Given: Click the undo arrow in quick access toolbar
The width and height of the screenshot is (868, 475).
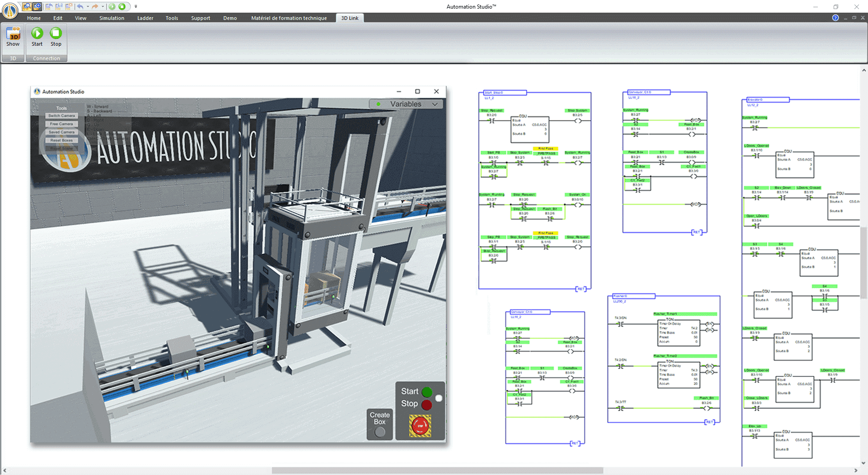Looking at the screenshot, I should 80,6.
